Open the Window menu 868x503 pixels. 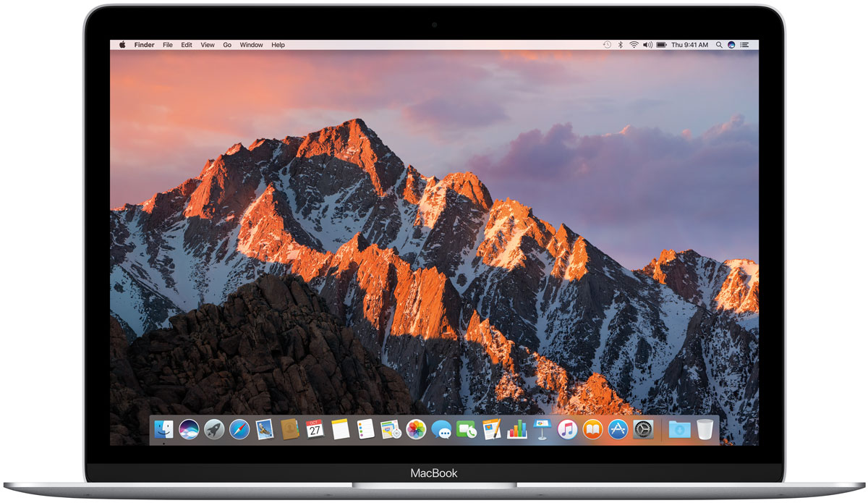point(252,45)
